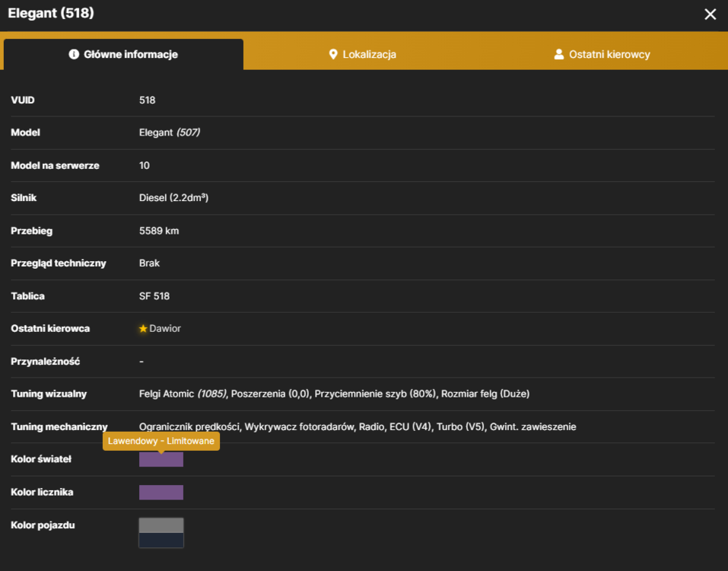Click the gray upper Kolor pojazdu swatch
The height and width of the screenshot is (571, 728).
point(161,525)
